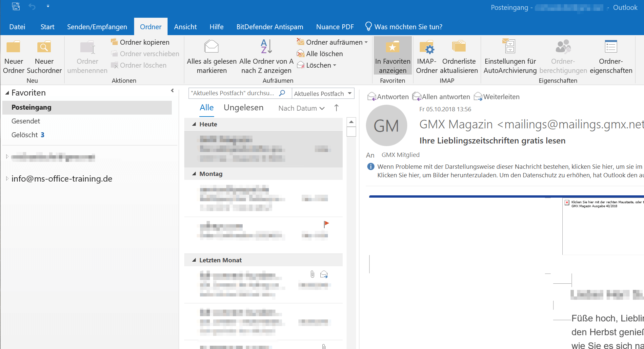Expand the info@ms-office-training.de account
Screen dimensions: 644x349
[x=7, y=179]
